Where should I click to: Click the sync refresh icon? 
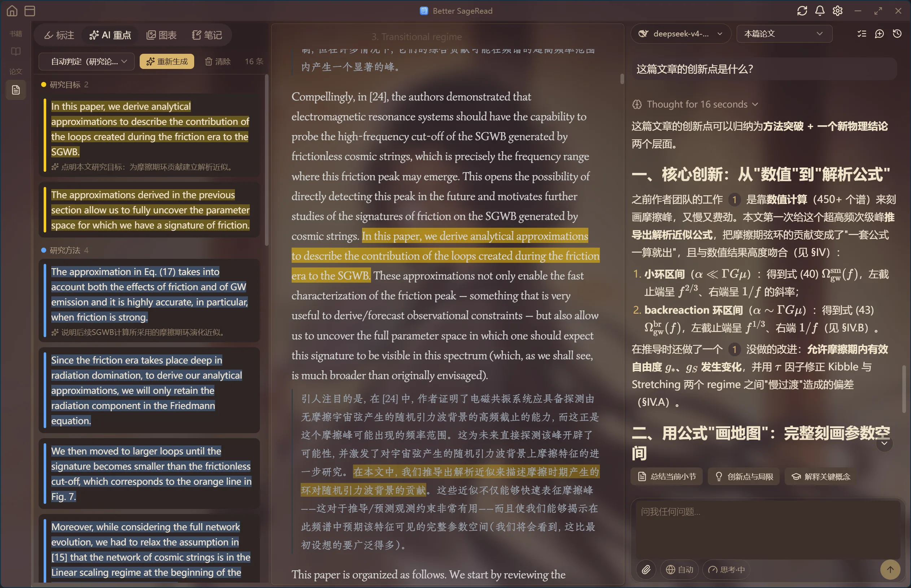802,11
